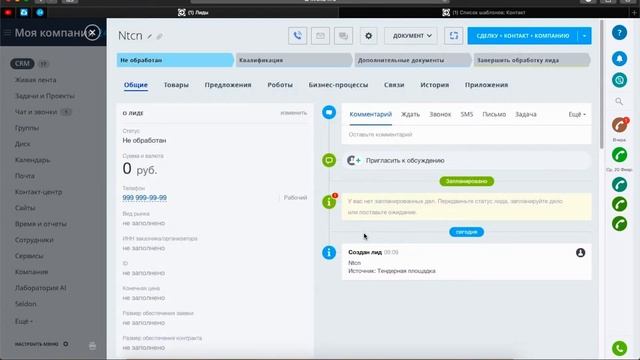
Task: Select the Письмо timeline tab
Action: tap(494, 115)
